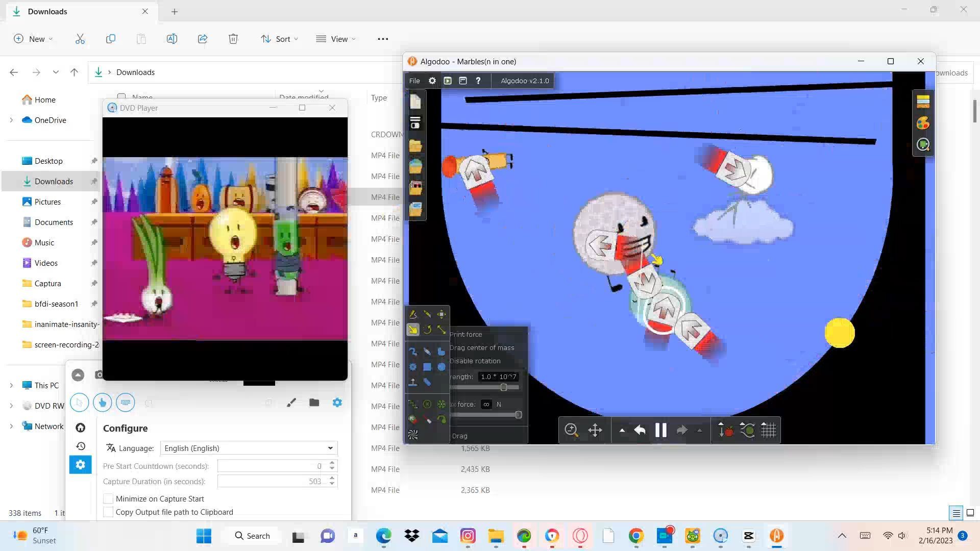
Task: Select the Texture tool in Algodoo
Action: point(413,435)
